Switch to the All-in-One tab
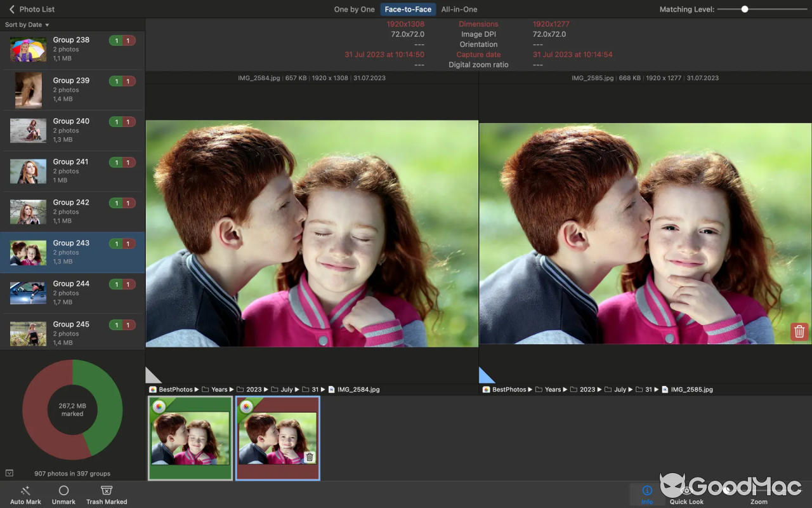The image size is (812, 508). point(459,9)
